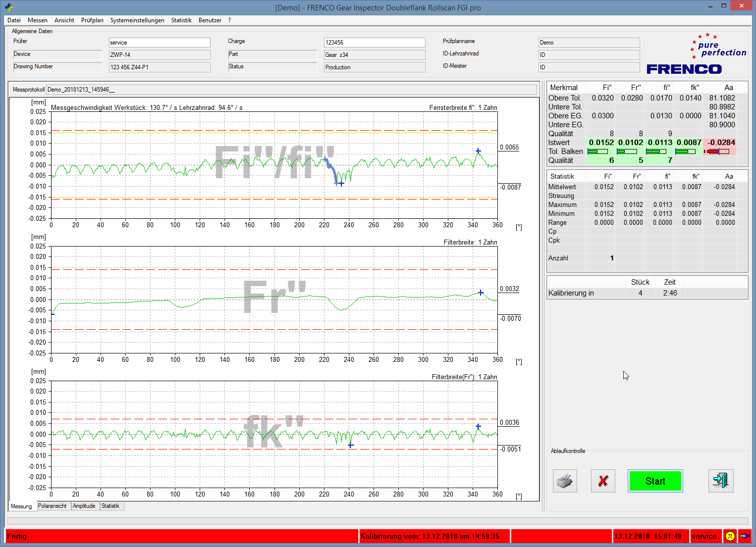Switch to the Polaransicht tab
This screenshot has height=547, width=756.
53,506
